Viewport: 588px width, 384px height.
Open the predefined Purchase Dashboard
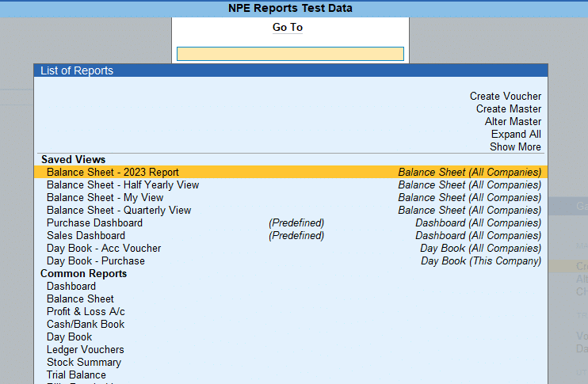[x=291, y=223]
